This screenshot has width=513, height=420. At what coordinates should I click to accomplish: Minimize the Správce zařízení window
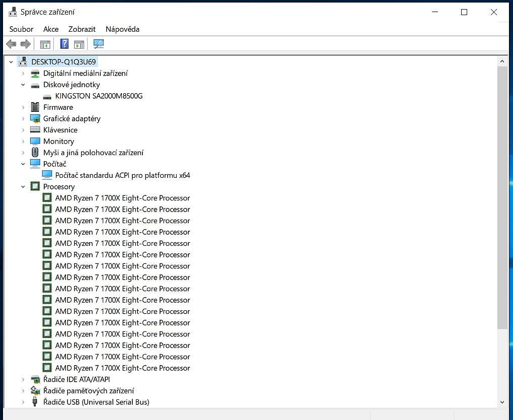coord(435,12)
